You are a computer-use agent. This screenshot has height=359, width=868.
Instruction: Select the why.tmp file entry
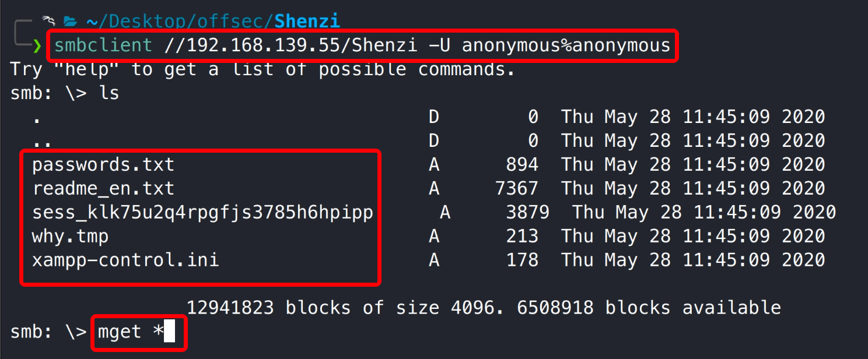click(70, 236)
